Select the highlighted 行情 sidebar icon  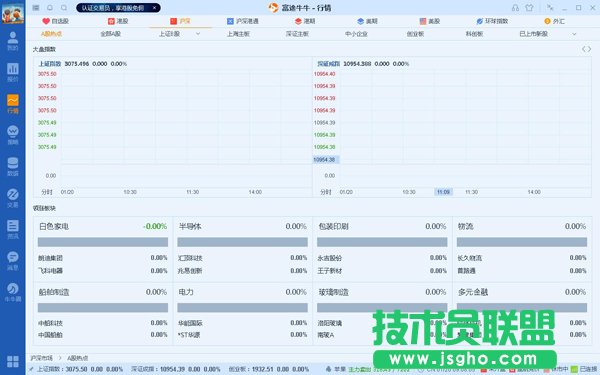coord(13,104)
